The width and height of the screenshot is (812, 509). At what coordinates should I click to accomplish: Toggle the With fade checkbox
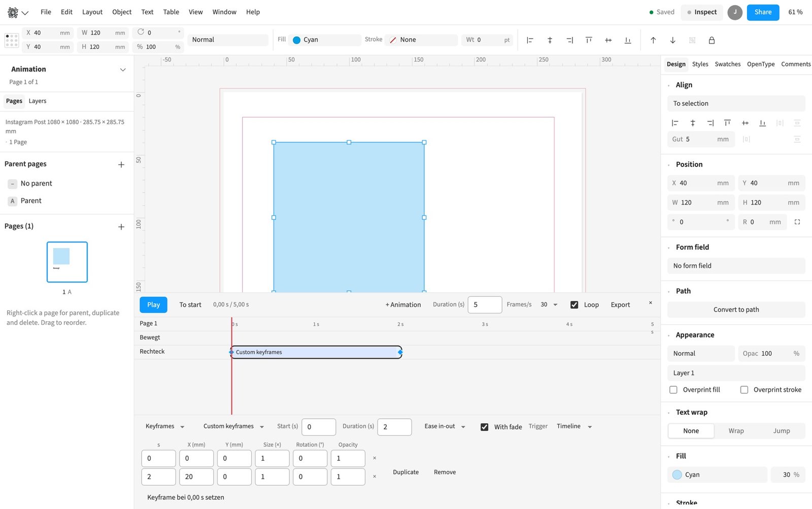(485, 427)
